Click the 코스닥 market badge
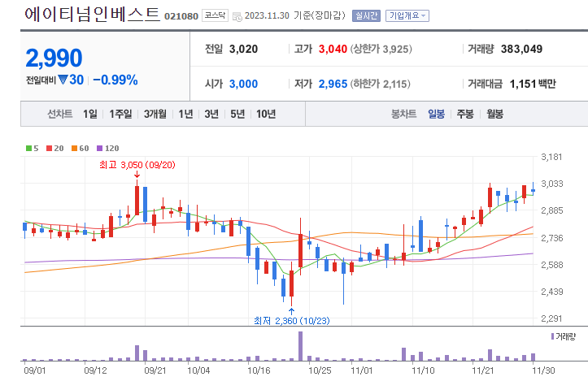This screenshot has width=588, height=381. tap(215, 15)
